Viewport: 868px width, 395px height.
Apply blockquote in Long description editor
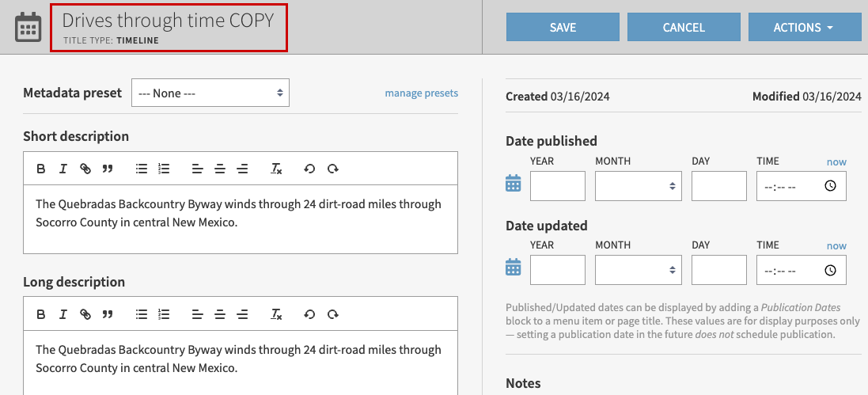pos(108,315)
